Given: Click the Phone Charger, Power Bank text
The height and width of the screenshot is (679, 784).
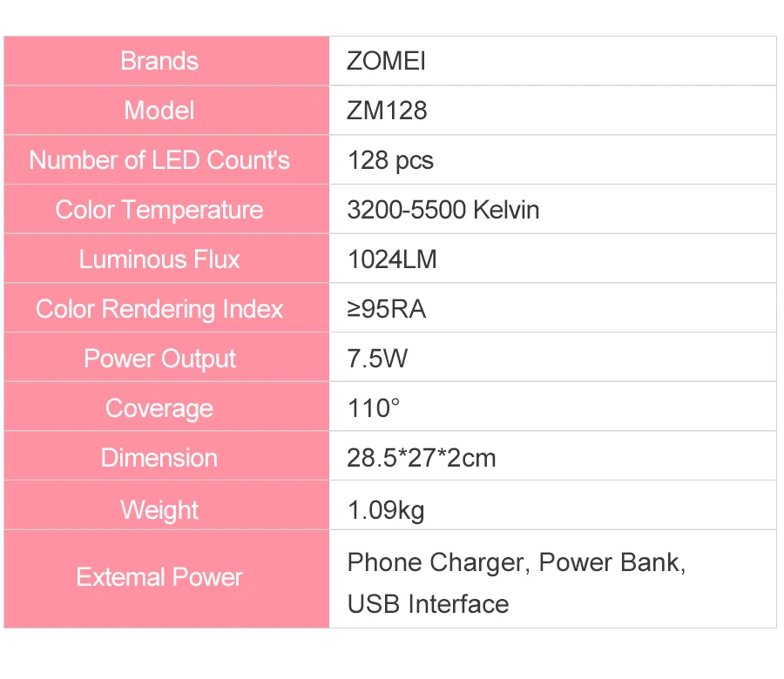Looking at the screenshot, I should [x=517, y=563].
